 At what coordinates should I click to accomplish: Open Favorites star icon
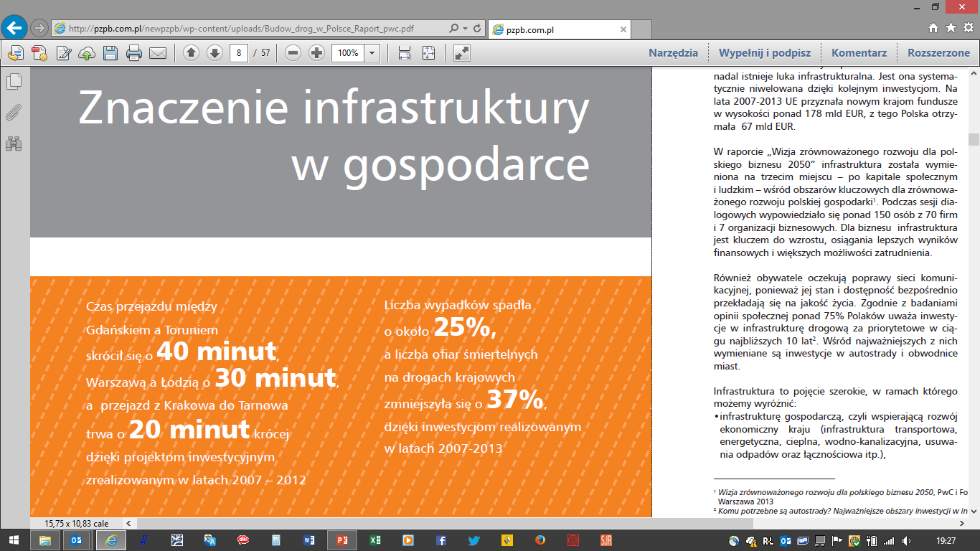tap(950, 28)
